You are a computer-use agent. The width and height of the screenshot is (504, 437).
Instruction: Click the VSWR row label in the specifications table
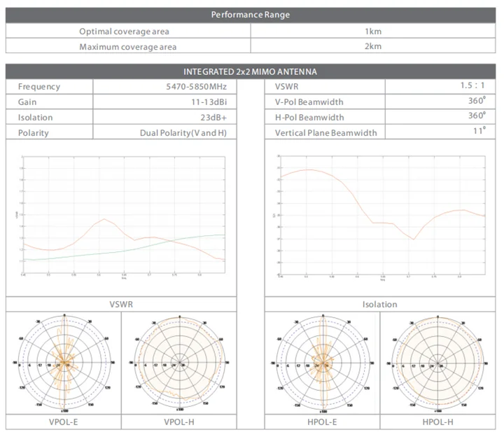click(287, 87)
